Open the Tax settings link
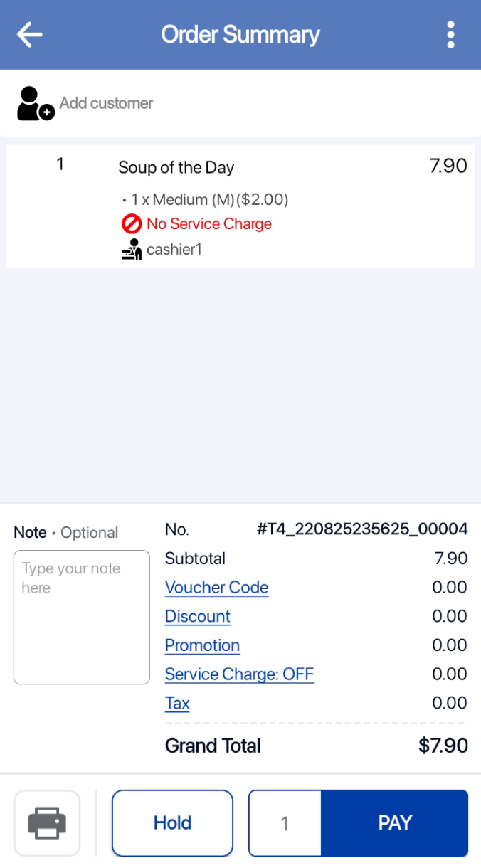 pyautogui.click(x=177, y=704)
